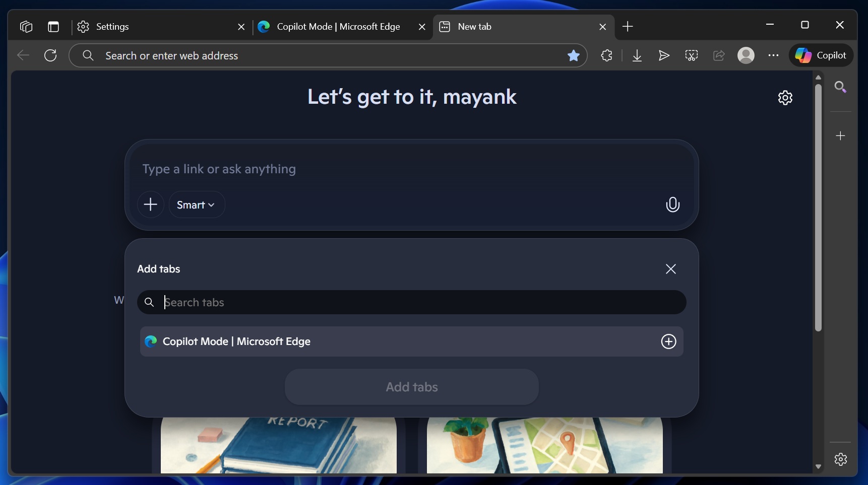Share the current page
The height and width of the screenshot is (485, 868).
click(x=719, y=55)
